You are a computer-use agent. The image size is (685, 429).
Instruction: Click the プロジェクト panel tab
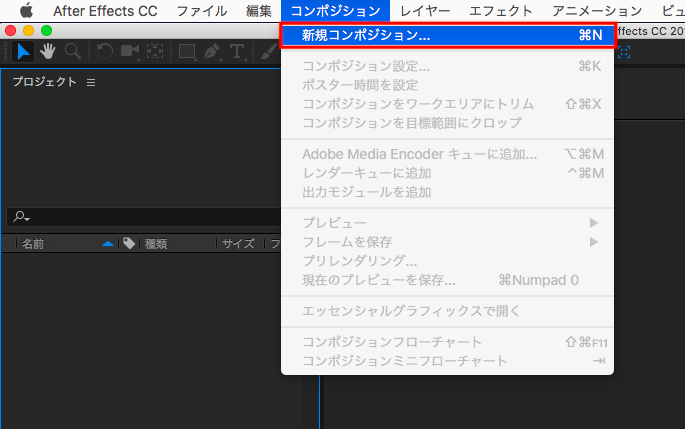click(x=45, y=82)
